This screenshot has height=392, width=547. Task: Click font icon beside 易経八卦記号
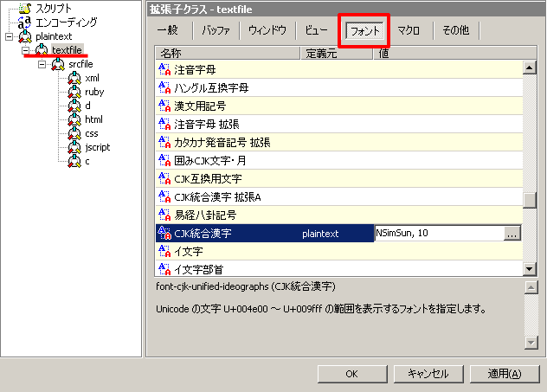(x=164, y=215)
